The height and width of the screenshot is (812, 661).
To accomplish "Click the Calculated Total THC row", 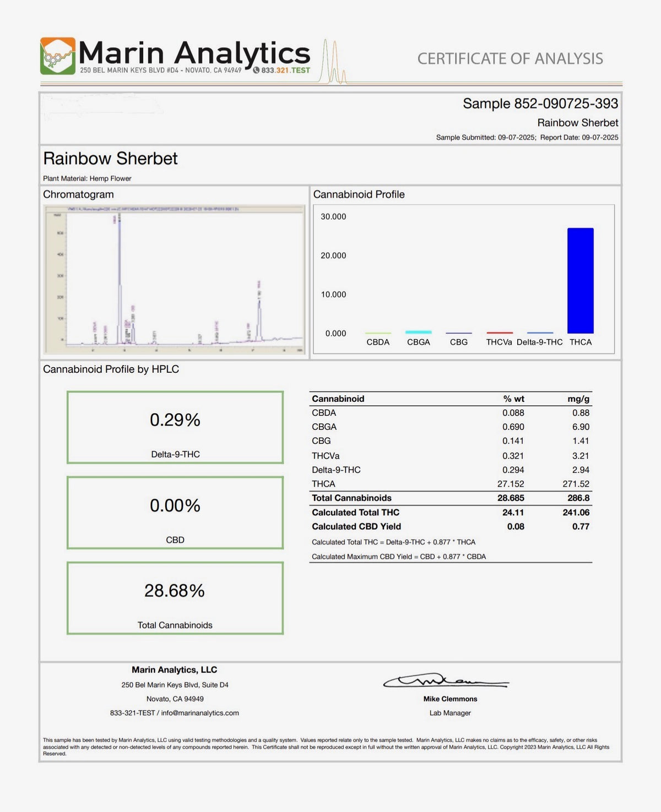I will tap(451, 513).
